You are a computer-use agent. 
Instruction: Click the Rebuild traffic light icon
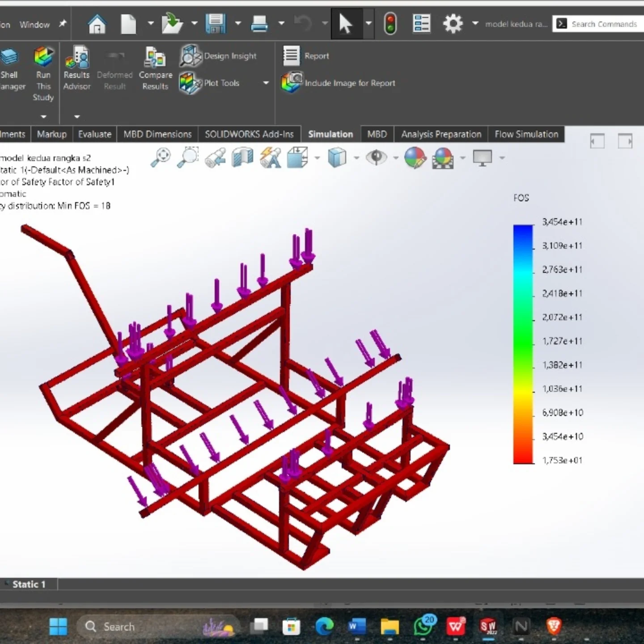click(390, 24)
